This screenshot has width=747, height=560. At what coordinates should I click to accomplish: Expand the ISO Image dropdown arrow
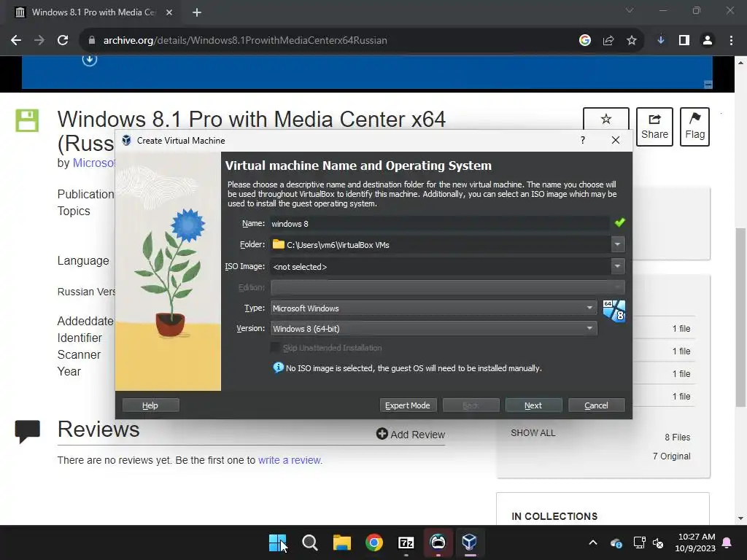(617, 266)
